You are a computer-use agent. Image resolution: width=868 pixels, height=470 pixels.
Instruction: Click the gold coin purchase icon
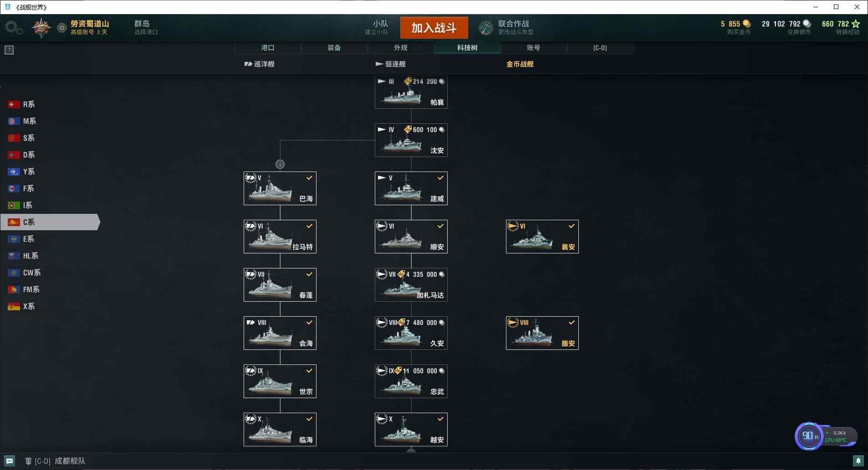(x=747, y=24)
